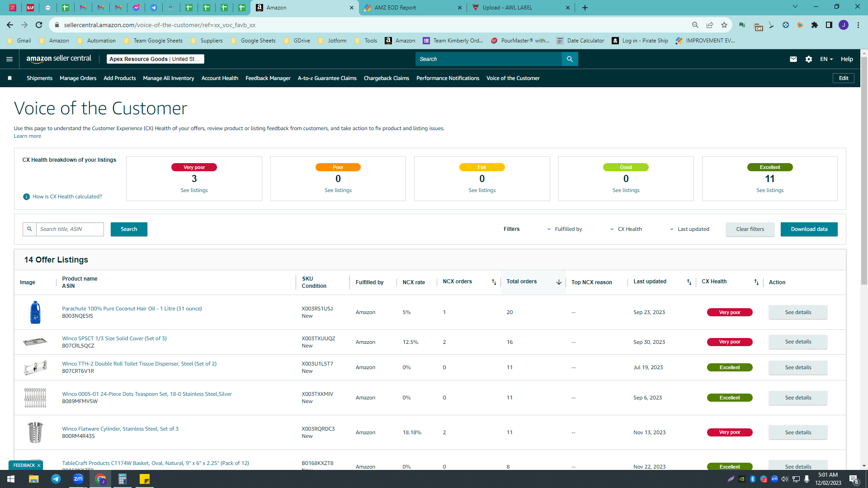Expand the Last updated filter dropdown
868x488 pixels.
pyautogui.click(x=689, y=229)
